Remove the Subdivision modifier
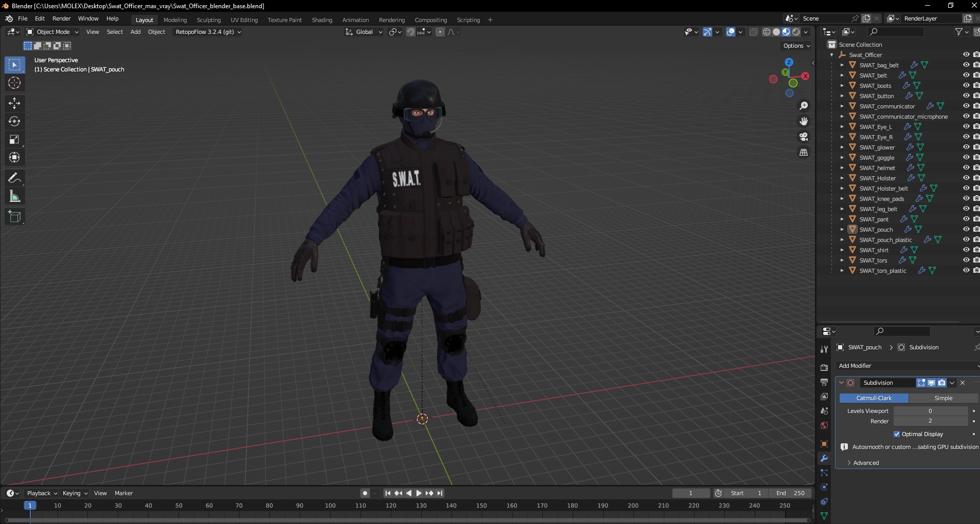 click(963, 383)
